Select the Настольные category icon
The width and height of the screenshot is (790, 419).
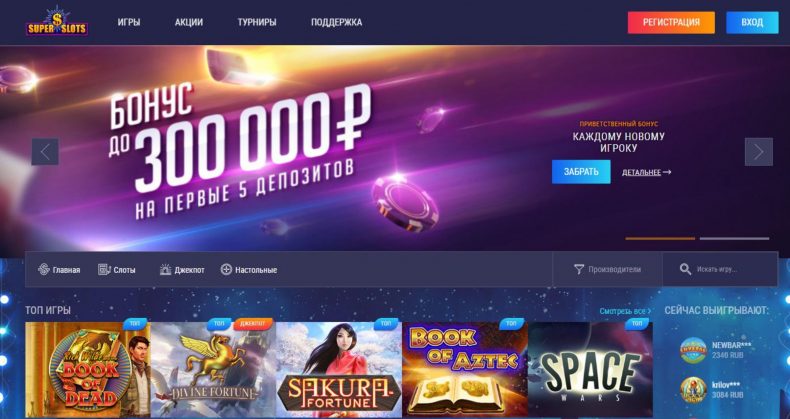226,269
